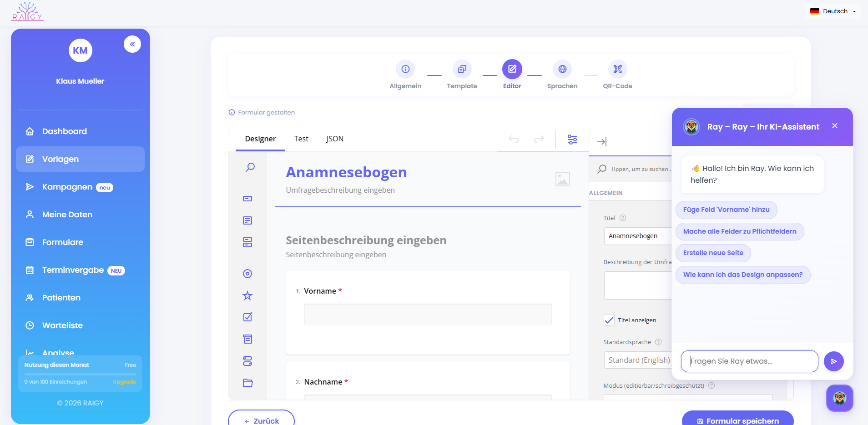868x425 pixels.
Task: Switch to the Test tab
Action: point(301,139)
